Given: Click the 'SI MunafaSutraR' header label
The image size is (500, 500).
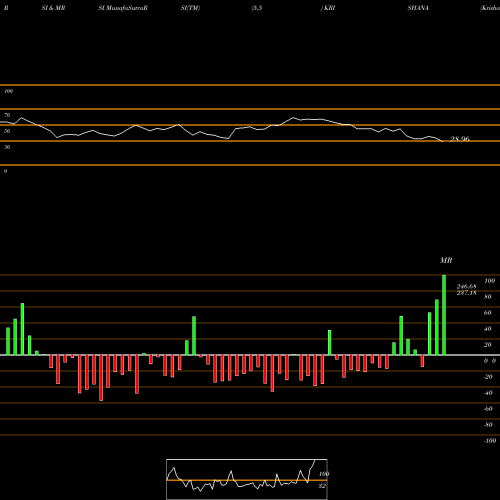Looking at the screenshot, I should click(x=123, y=8).
